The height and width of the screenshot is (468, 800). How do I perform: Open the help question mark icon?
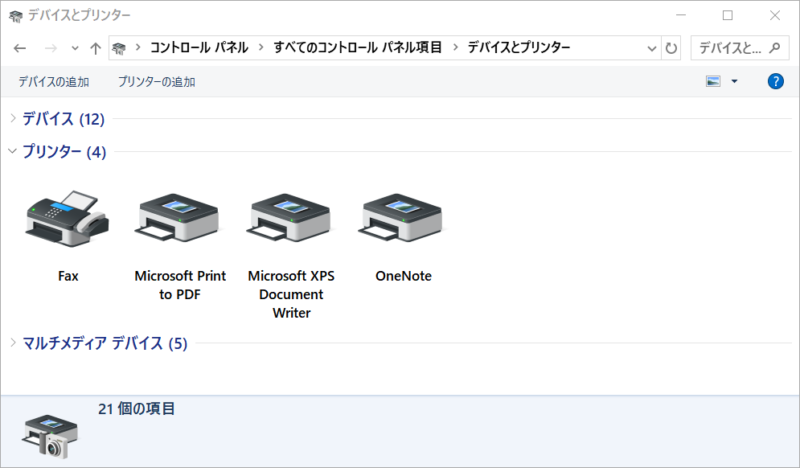point(775,82)
